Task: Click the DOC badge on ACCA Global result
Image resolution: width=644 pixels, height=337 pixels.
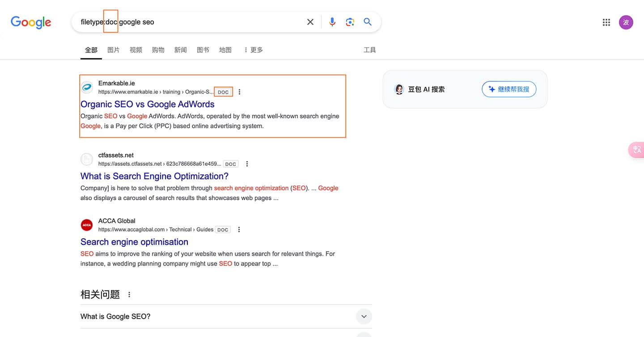Action: click(223, 230)
